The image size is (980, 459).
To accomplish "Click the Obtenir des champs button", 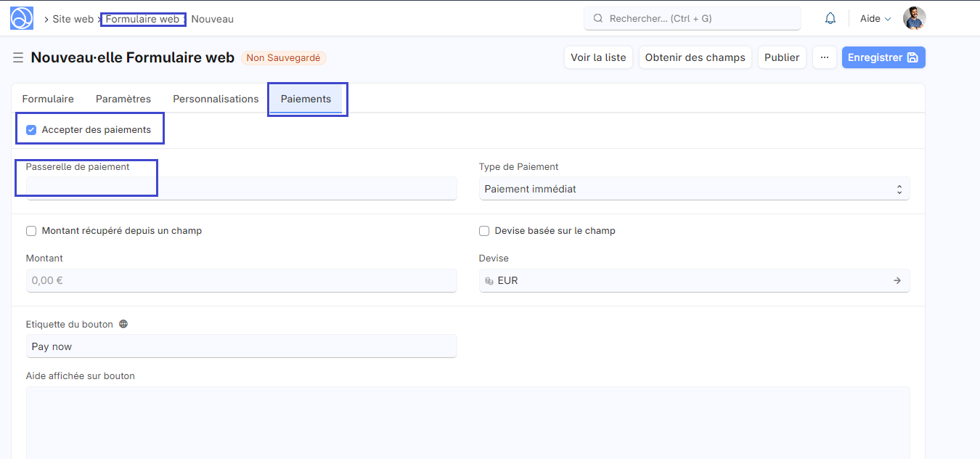I will click(695, 57).
